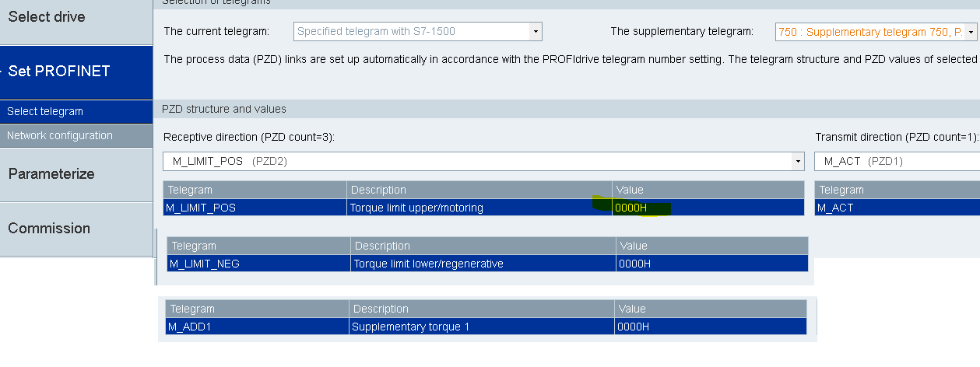
Task: Expand the current telegram dropdown arrow
Action: 535,32
